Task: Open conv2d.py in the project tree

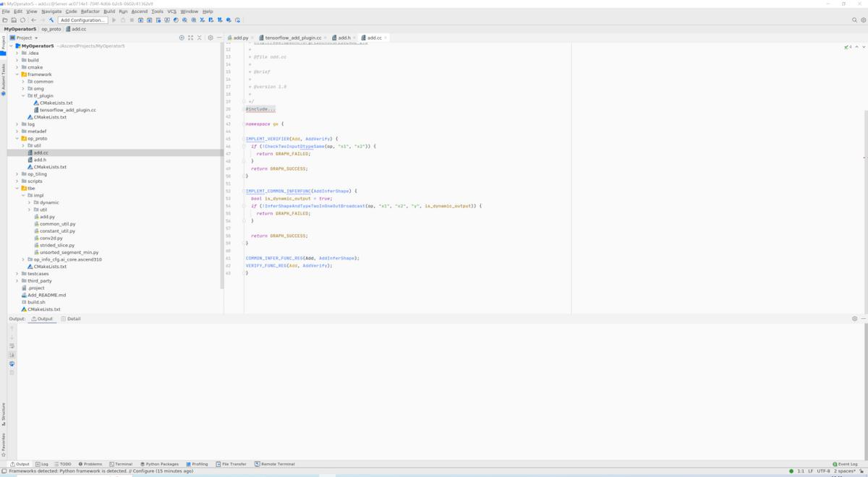Action: pyautogui.click(x=51, y=238)
